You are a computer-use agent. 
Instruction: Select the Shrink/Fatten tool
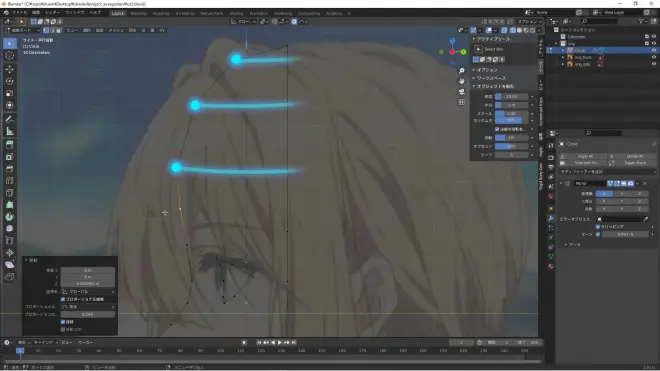click(x=10, y=253)
